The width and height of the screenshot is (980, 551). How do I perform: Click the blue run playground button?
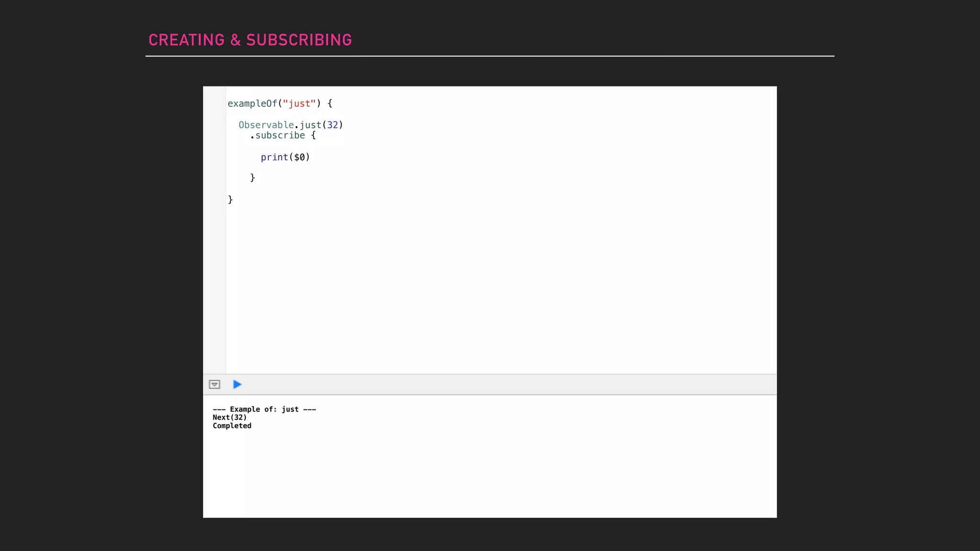237,385
